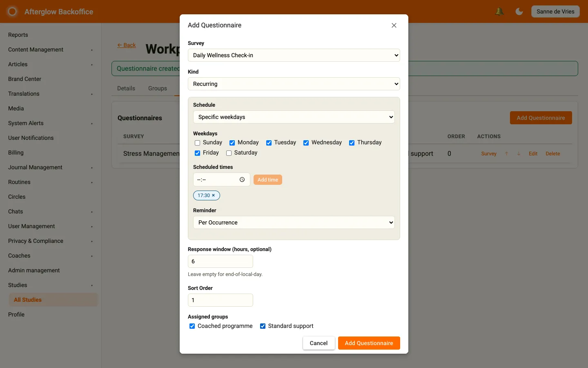The image size is (588, 368).
Task: Click the Afterglow logo icon
Action: [x=13, y=11]
